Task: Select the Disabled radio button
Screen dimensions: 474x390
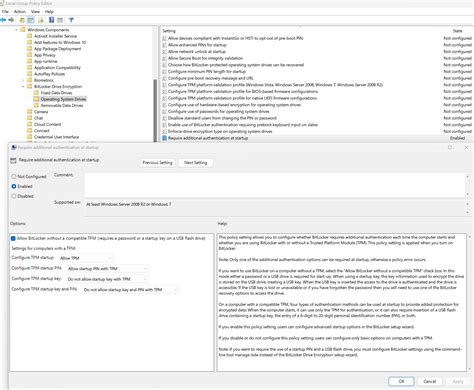Action: pyautogui.click(x=14, y=196)
